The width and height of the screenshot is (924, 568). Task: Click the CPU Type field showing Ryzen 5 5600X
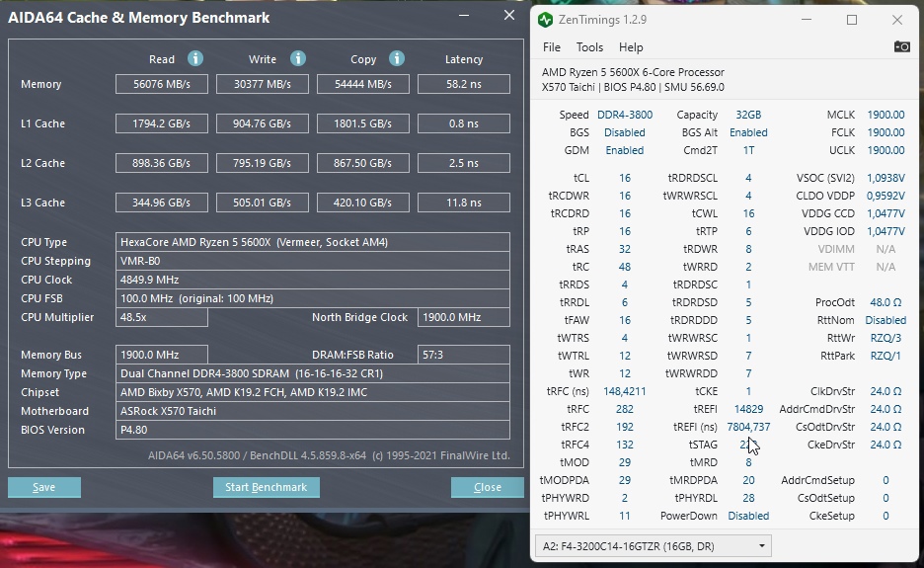coord(313,242)
